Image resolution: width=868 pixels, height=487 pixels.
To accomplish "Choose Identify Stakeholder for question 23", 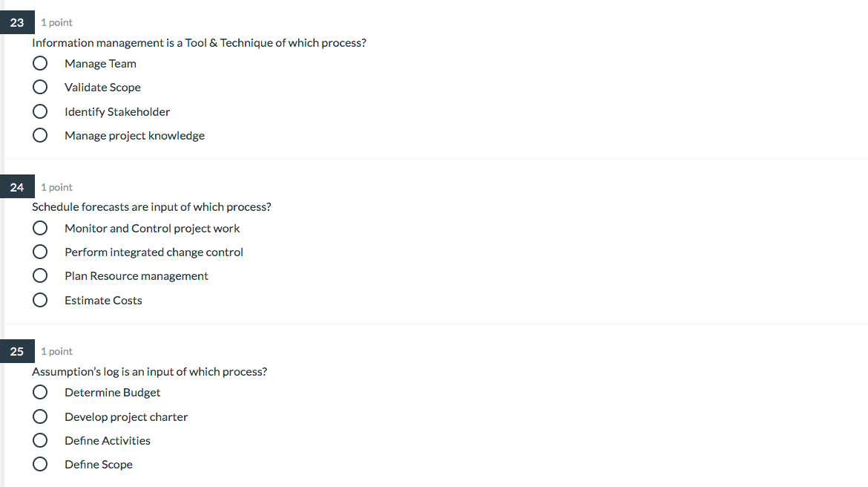I will (x=39, y=111).
